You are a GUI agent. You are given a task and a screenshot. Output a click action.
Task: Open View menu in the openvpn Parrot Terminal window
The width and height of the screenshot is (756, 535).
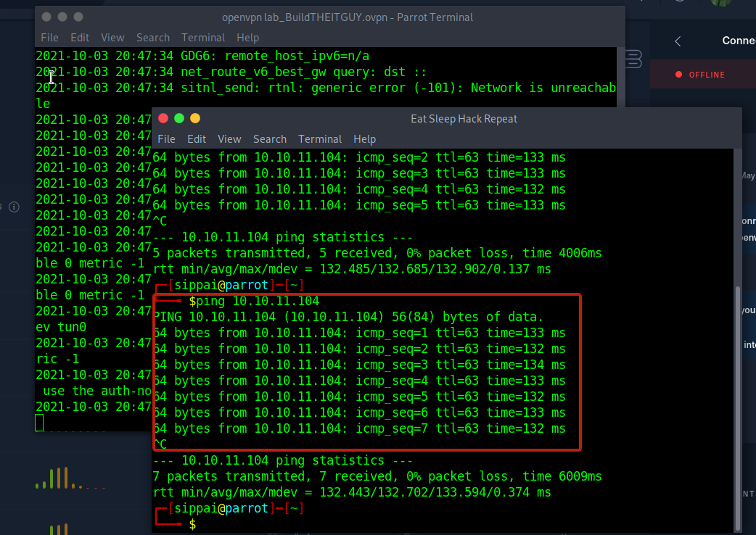coord(113,38)
